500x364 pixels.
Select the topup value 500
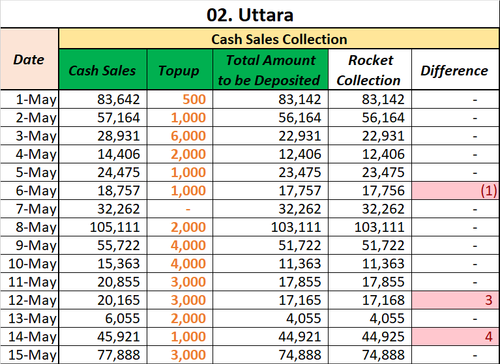[179, 99]
